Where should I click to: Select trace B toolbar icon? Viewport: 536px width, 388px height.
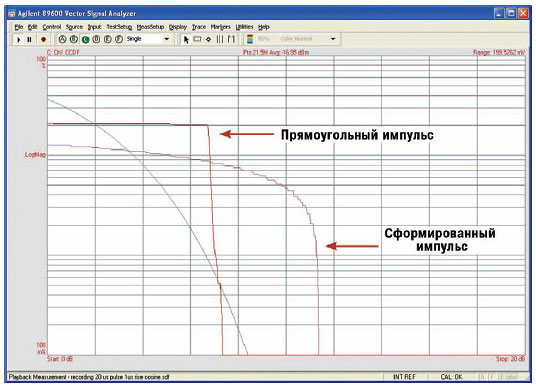(x=73, y=39)
